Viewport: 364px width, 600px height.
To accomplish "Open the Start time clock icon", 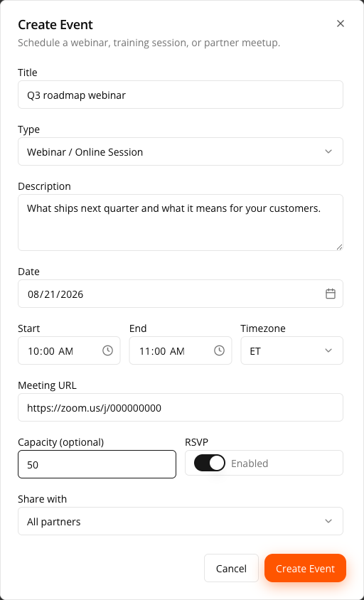I will (107, 350).
